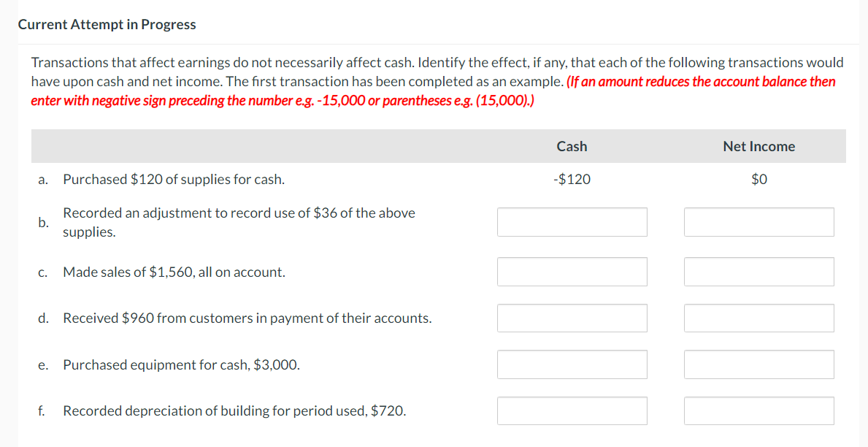Screen dimensions: 868x447
Task: Click the example $0 Net Income value
Action: 758,179
